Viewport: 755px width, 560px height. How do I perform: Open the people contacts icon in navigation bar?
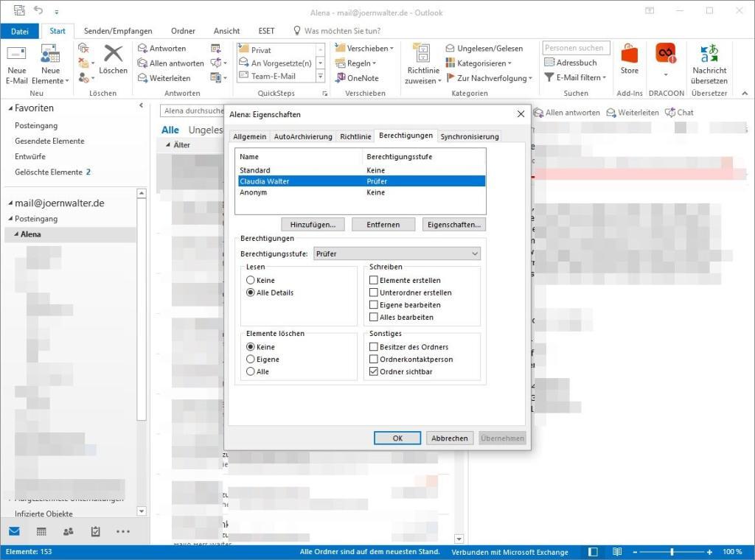(x=69, y=531)
